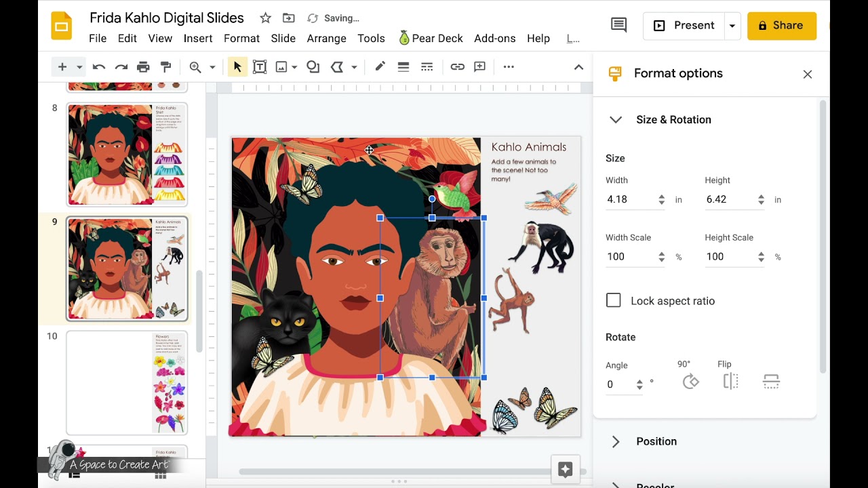Click the Insert link icon
The height and width of the screenshot is (488, 868).
[458, 66]
